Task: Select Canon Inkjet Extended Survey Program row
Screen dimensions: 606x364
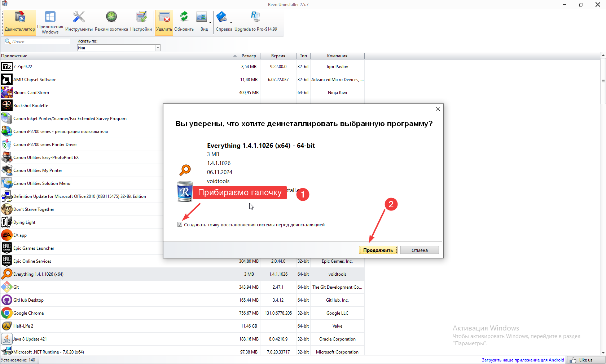Action: pos(82,119)
